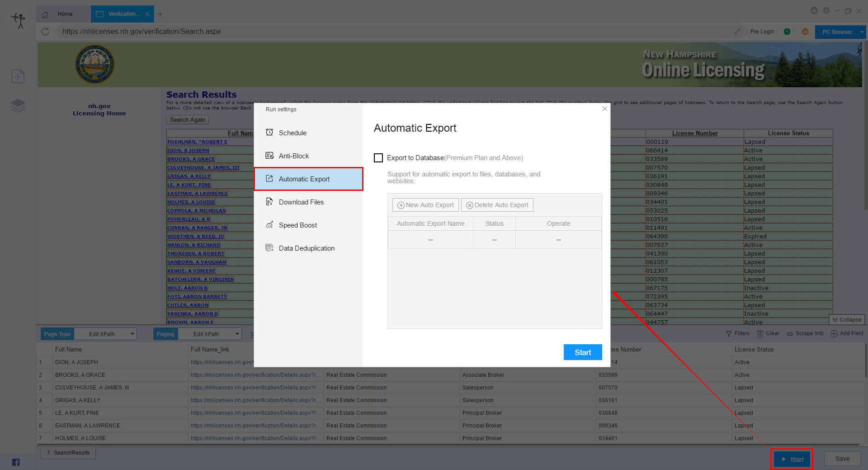Click the blue Start button in dialog

(583, 352)
